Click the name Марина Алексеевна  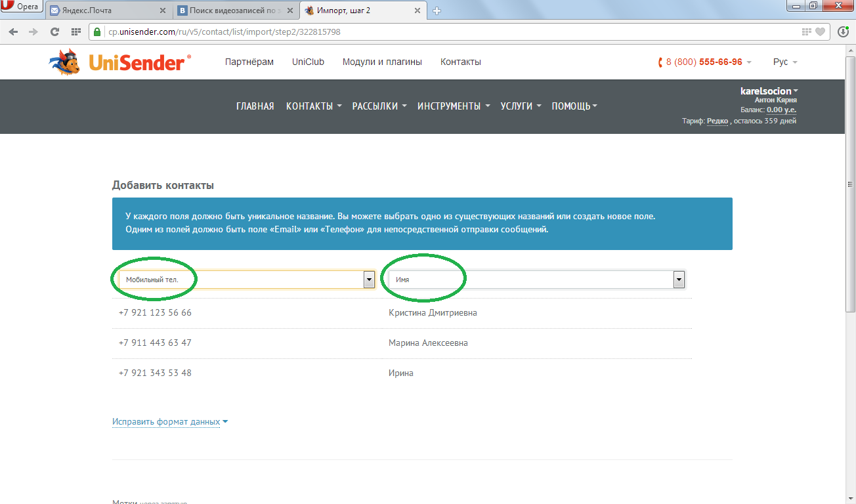(428, 343)
